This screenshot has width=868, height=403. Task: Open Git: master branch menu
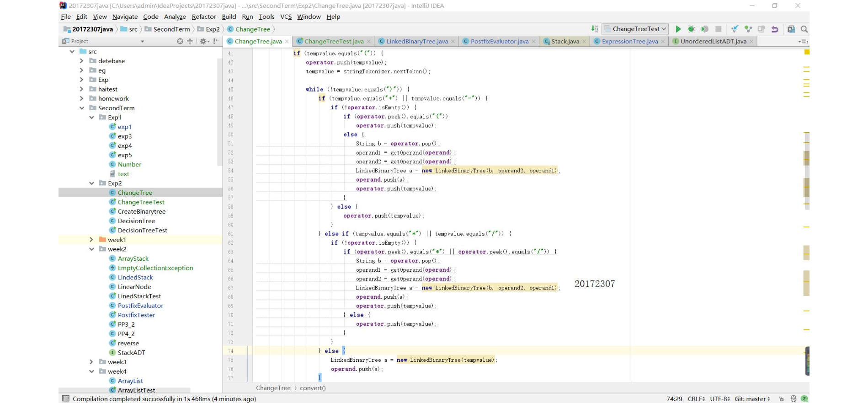pos(752,399)
